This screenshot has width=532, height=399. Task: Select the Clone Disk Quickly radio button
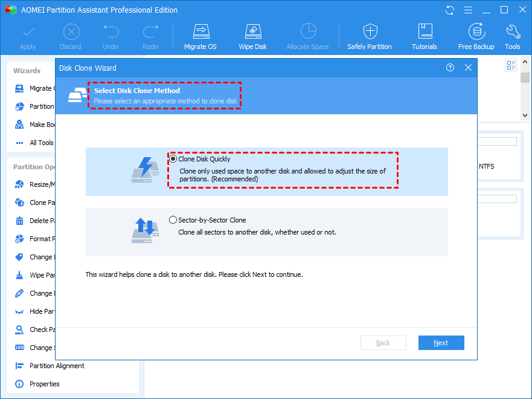(174, 159)
